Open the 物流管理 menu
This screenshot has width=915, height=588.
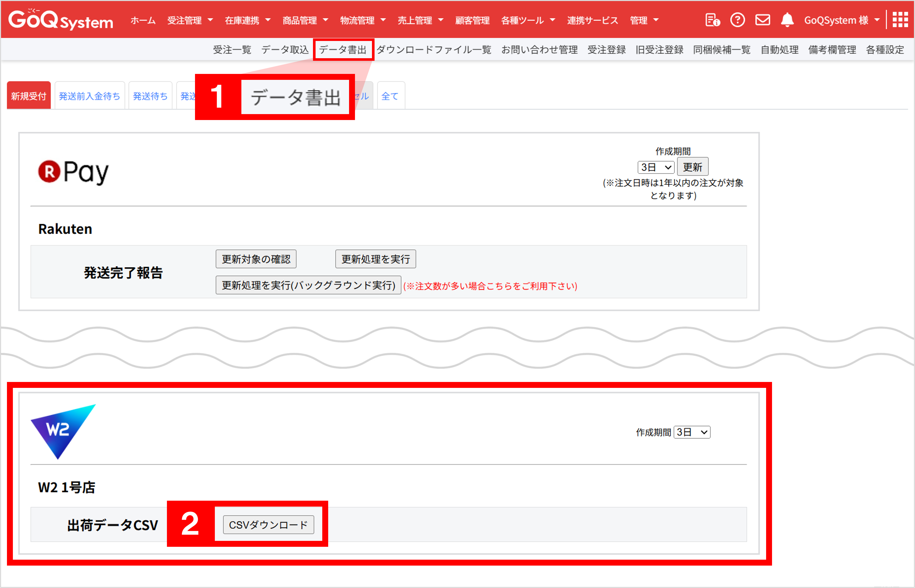coord(362,20)
